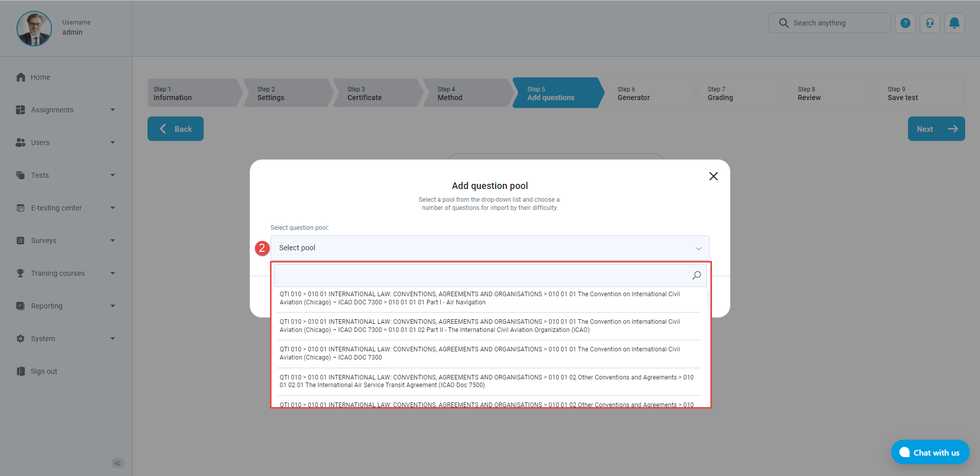The width and height of the screenshot is (980, 476).
Task: Click the Assignments icon in sidebar
Action: pos(20,110)
